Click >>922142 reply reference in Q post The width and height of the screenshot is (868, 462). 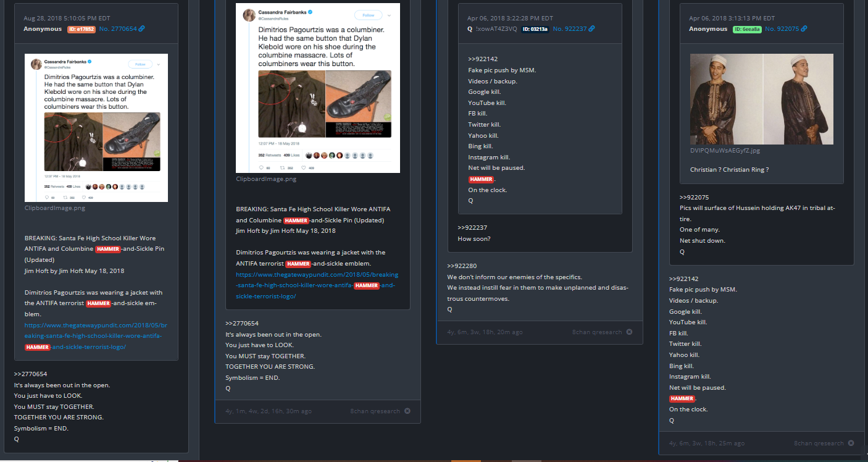coord(483,59)
